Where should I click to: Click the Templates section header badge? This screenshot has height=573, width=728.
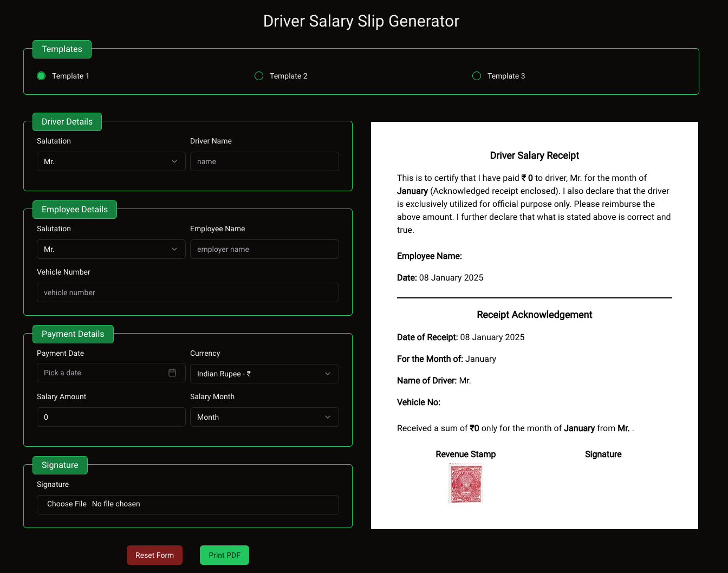62,49
